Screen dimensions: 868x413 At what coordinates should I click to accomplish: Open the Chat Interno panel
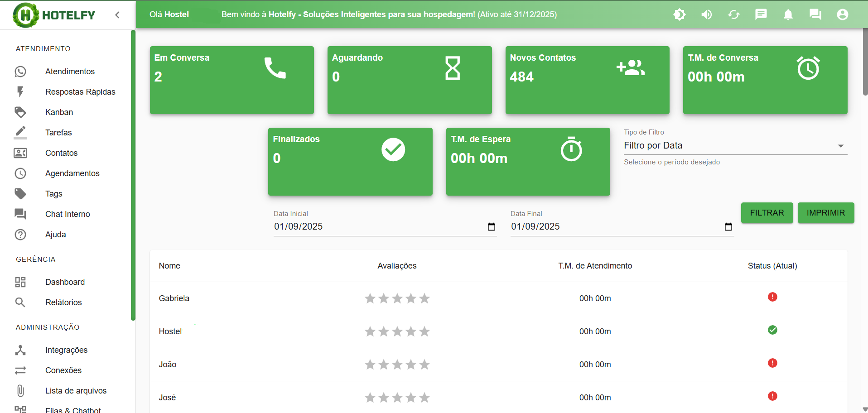click(68, 214)
